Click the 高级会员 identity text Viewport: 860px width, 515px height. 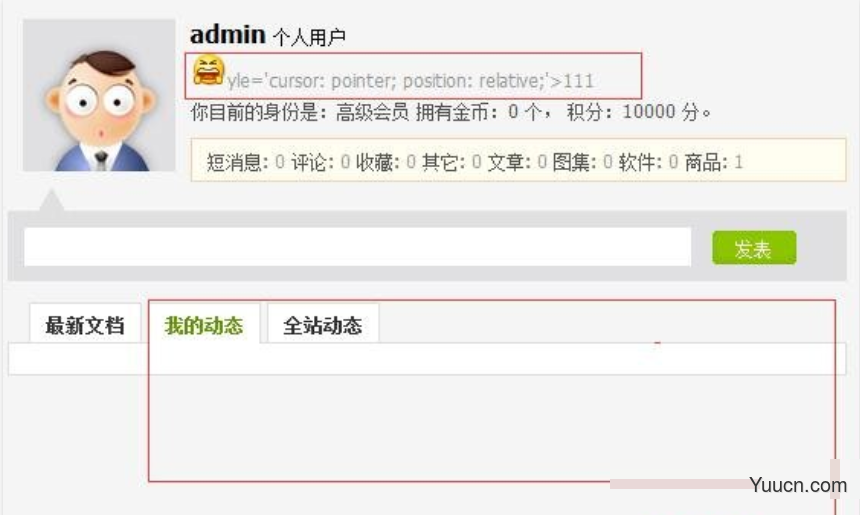(372, 112)
